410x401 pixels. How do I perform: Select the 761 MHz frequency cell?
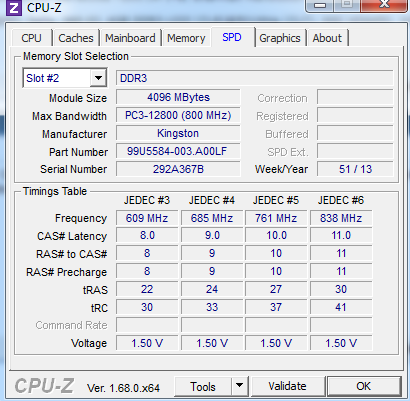[x=276, y=218]
